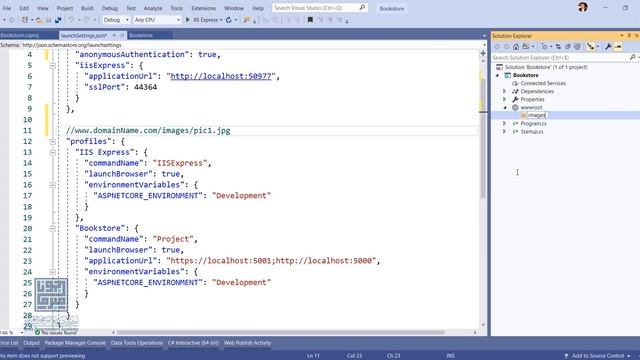
Task: Collapse the profiles block on line 12
Action: click(53, 142)
